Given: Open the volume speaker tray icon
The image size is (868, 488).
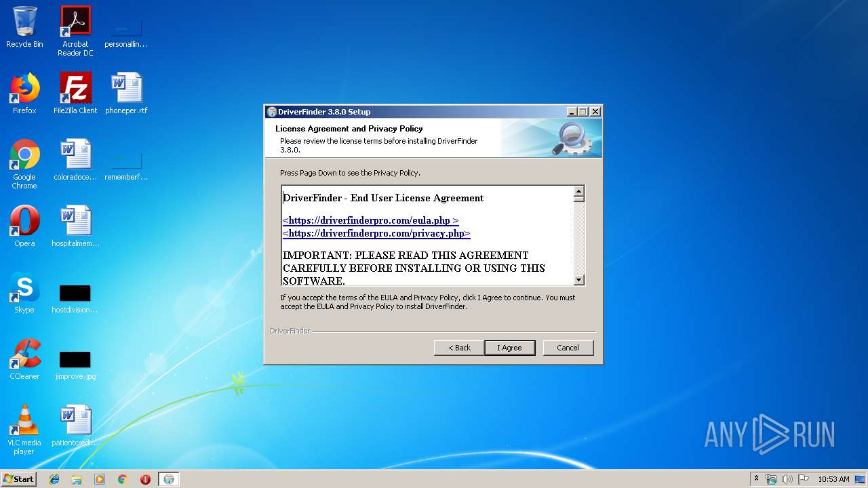Looking at the screenshot, I should tap(787, 479).
